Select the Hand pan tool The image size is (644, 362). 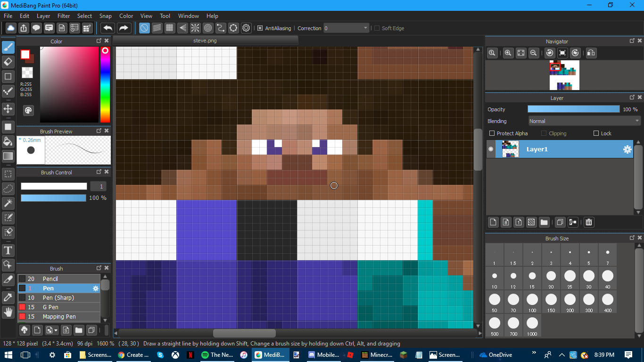coord(8,312)
